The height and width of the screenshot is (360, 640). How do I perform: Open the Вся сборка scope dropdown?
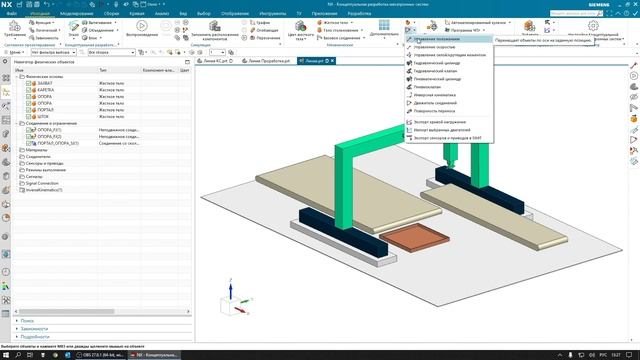111,52
